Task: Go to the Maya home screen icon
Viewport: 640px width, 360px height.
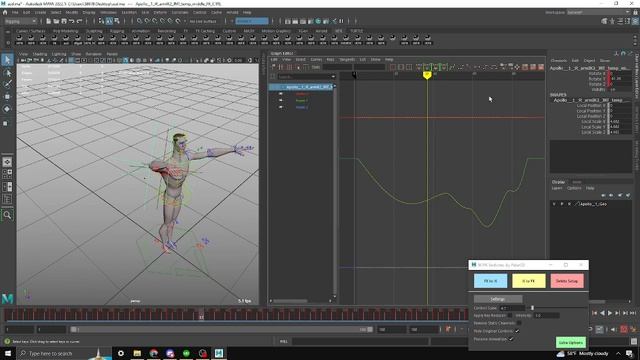Action: point(5,12)
